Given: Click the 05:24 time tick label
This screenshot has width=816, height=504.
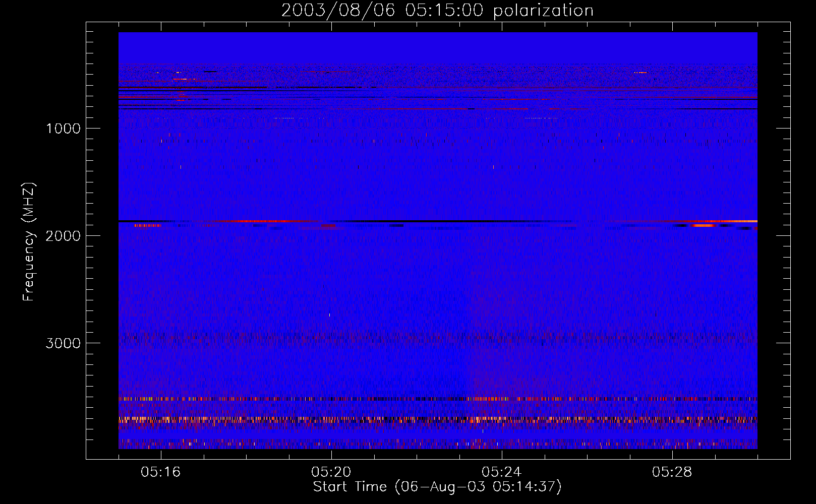Looking at the screenshot, I should [502, 472].
